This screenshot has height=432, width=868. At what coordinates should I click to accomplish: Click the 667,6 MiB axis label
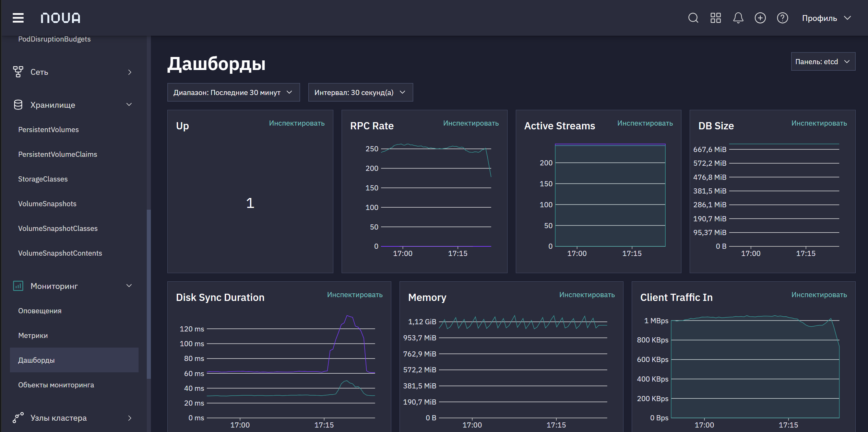coord(710,150)
